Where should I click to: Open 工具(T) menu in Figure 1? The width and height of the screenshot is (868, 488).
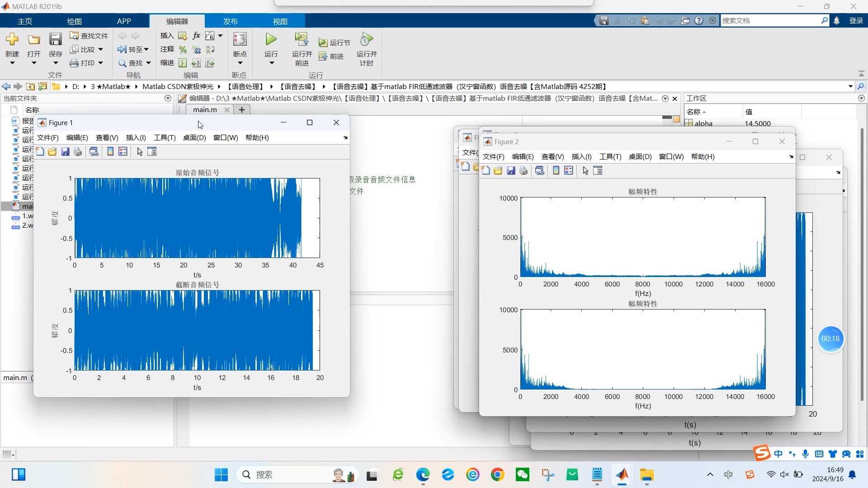(165, 138)
